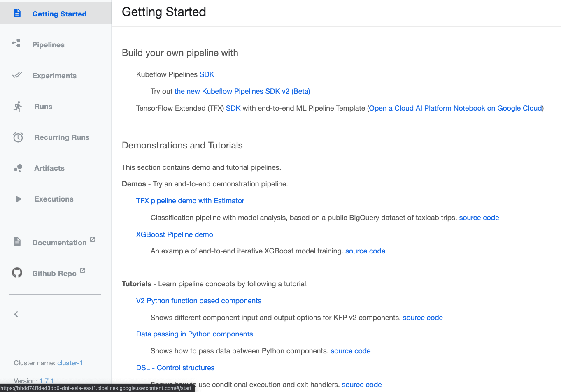561x392 pixels.
Task: Open the TFX pipeline demo with Estimator
Action: point(190,201)
